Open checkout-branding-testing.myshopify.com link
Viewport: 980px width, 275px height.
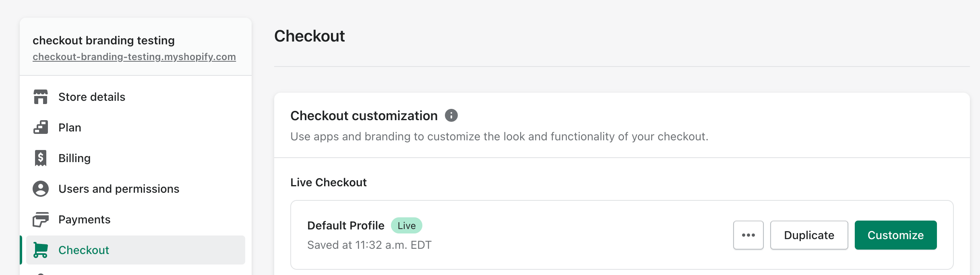[x=134, y=57]
